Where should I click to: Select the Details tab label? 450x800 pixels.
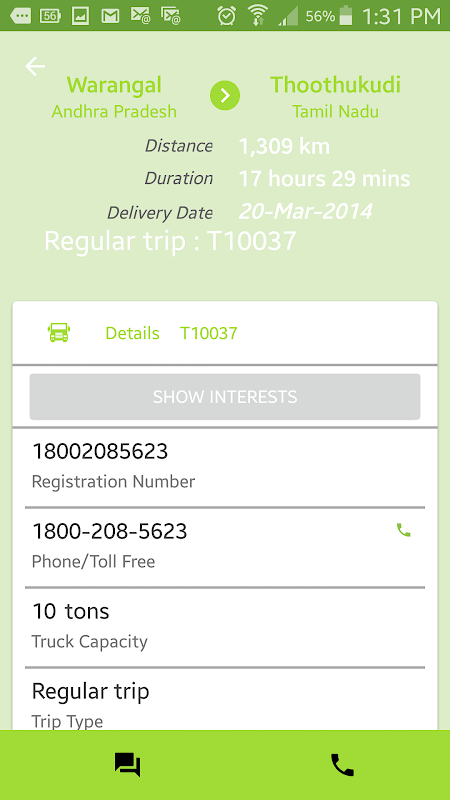(132, 333)
